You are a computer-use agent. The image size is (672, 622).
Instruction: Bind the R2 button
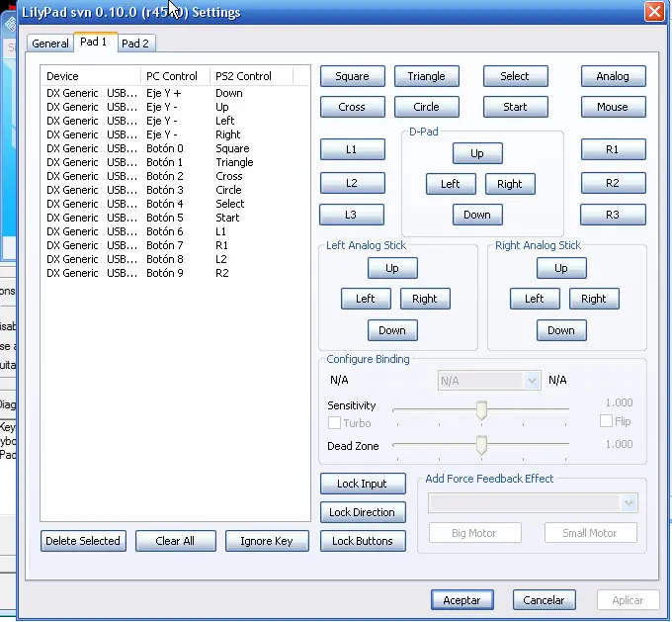613,183
